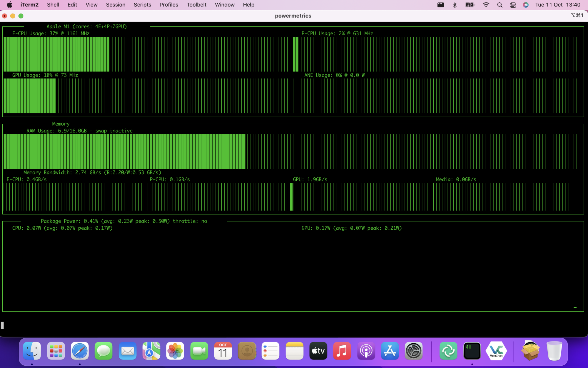Viewport: 588px width, 368px height.
Task: Open the App Store dock icon
Action: pos(390,351)
